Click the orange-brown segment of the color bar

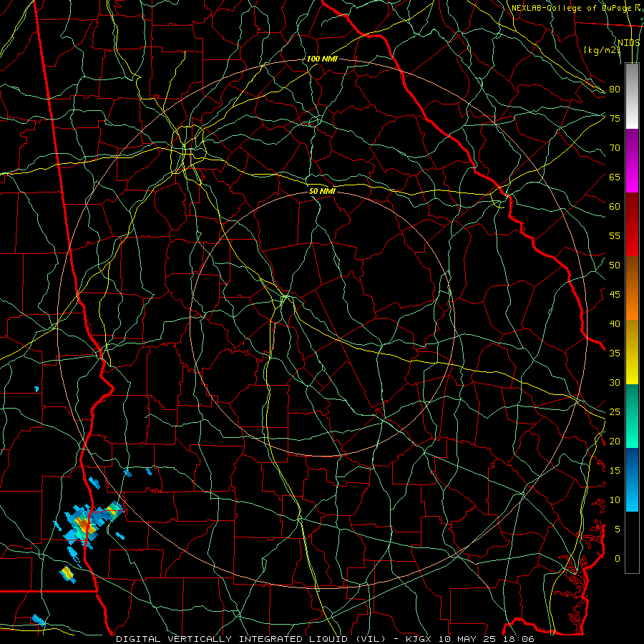[632, 288]
